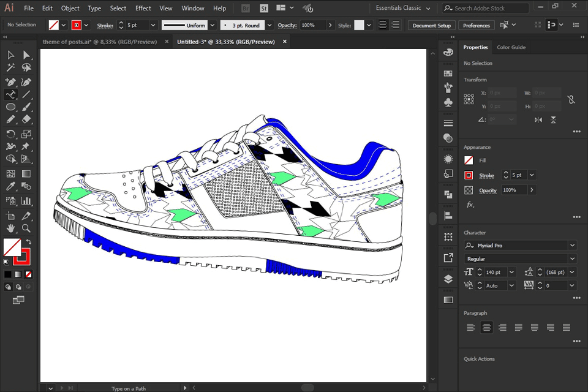Click the Fill swatch in Appearance
Screen dimensions: 588x392
pos(469,160)
